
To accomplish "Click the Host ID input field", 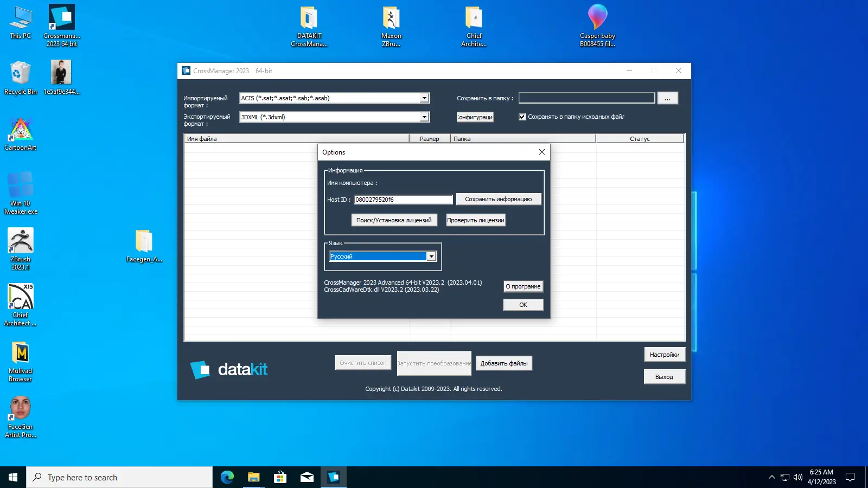I will click(403, 200).
